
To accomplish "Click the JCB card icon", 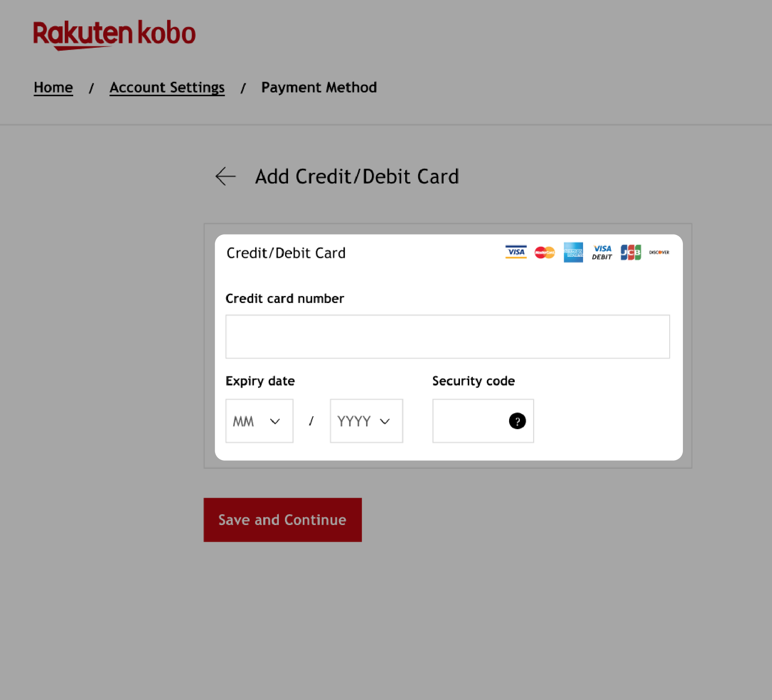I will (x=629, y=252).
